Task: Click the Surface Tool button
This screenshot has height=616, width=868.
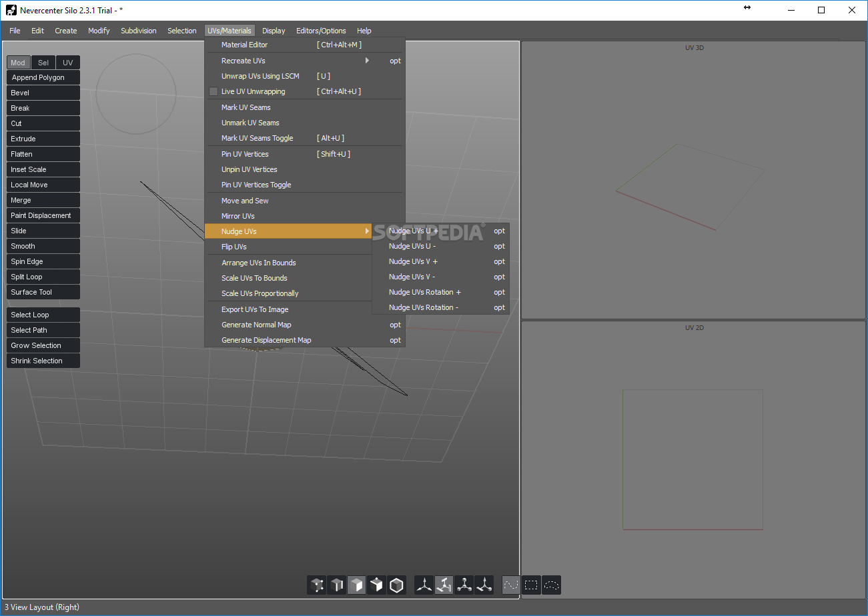Action: (43, 292)
